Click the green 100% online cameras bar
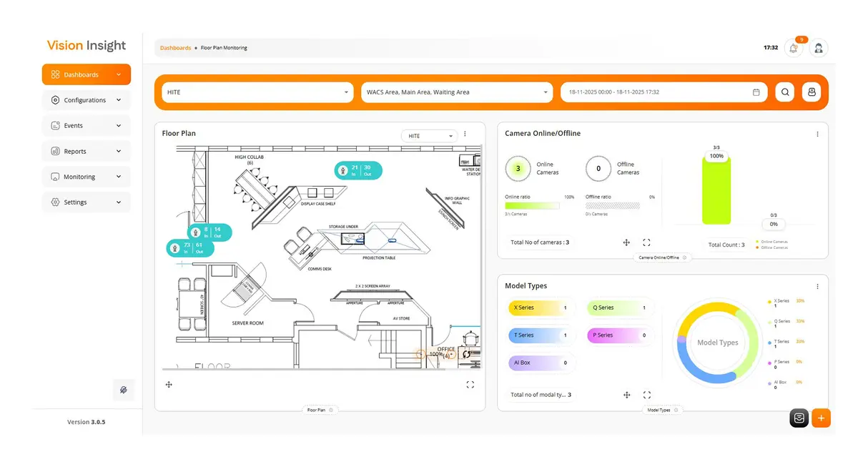 716,192
